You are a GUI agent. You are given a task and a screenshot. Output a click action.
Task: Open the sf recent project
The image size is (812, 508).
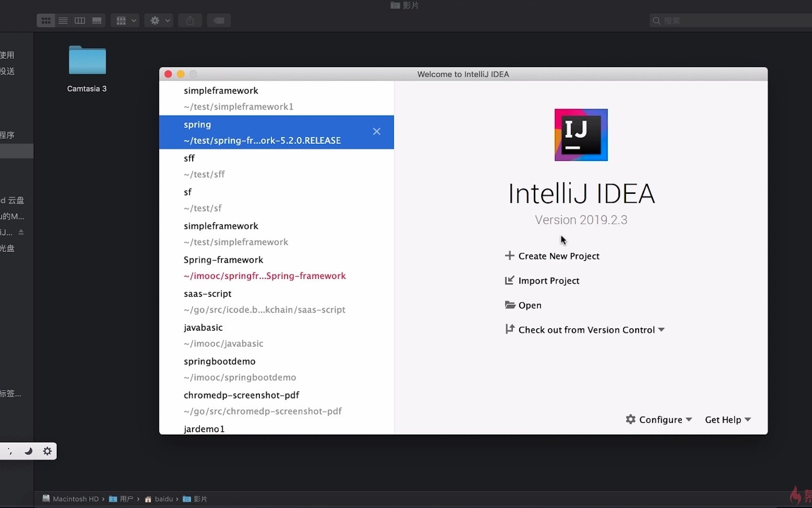276,200
